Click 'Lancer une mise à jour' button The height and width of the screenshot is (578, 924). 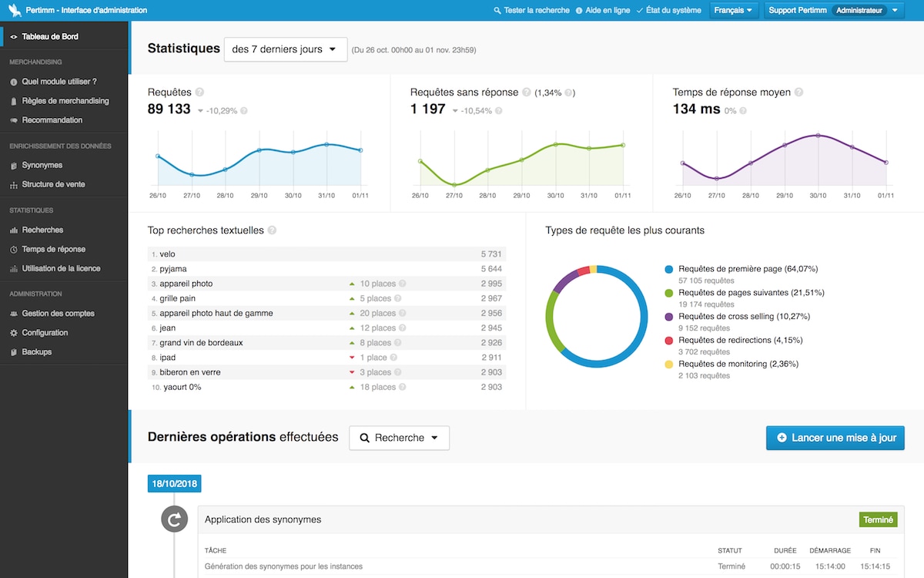tap(835, 438)
